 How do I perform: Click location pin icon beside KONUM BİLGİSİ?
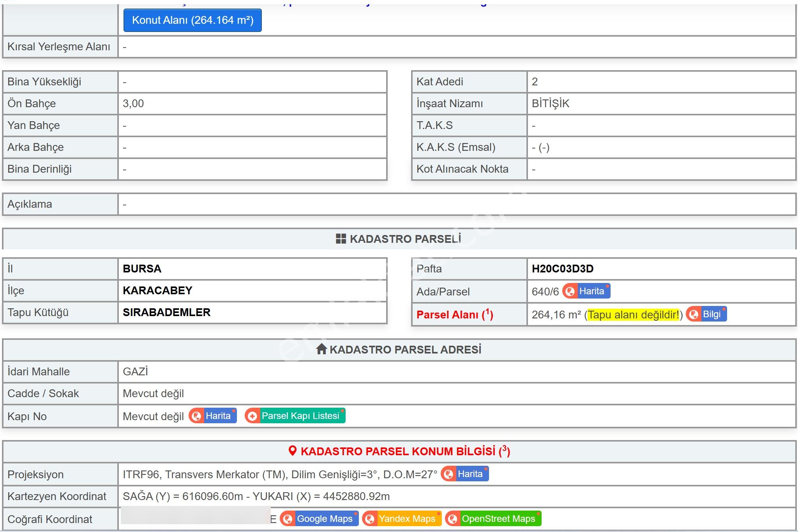293,451
